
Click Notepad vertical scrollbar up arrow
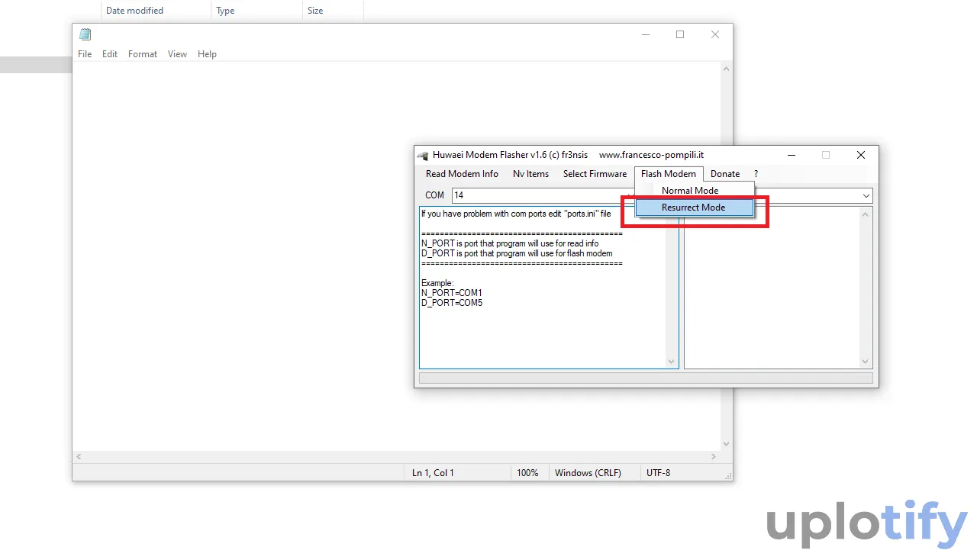pyautogui.click(x=726, y=69)
